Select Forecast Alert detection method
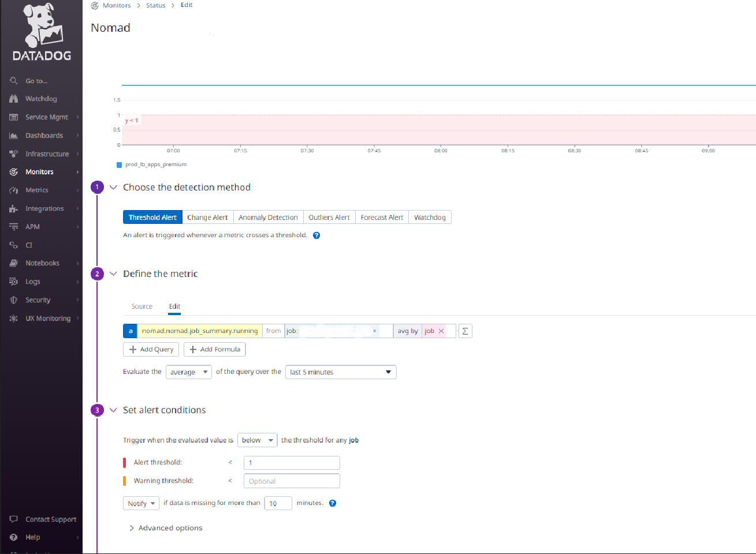The image size is (756, 554). pos(382,218)
